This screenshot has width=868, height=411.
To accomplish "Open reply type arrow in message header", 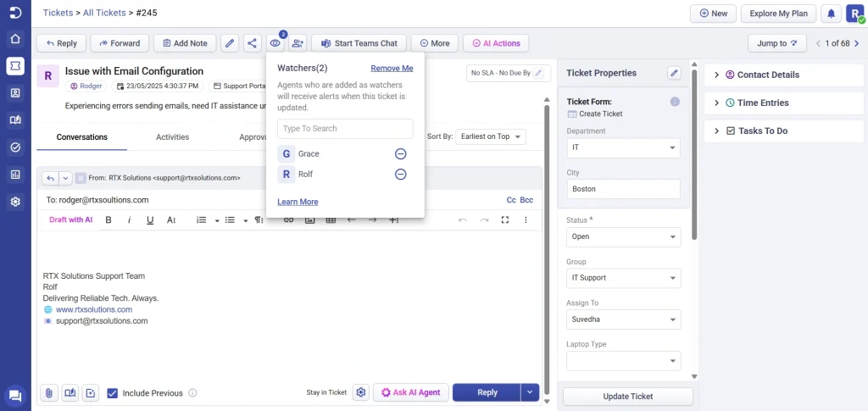I will pos(65,178).
